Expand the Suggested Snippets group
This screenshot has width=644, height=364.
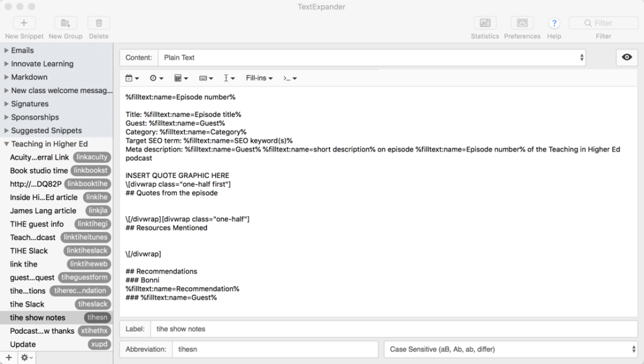[6, 131]
